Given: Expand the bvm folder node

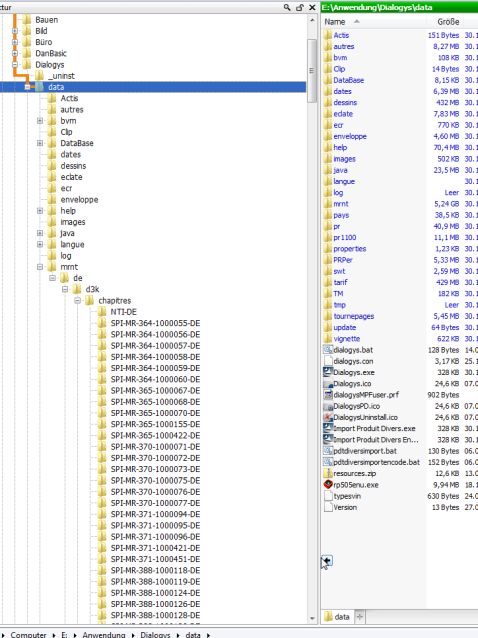Looking at the screenshot, I should [x=40, y=120].
